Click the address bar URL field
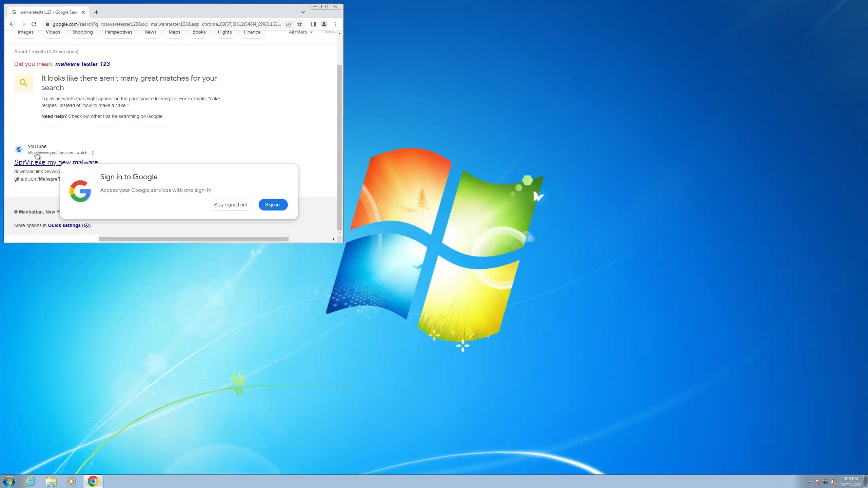The image size is (868, 488). 166,24
